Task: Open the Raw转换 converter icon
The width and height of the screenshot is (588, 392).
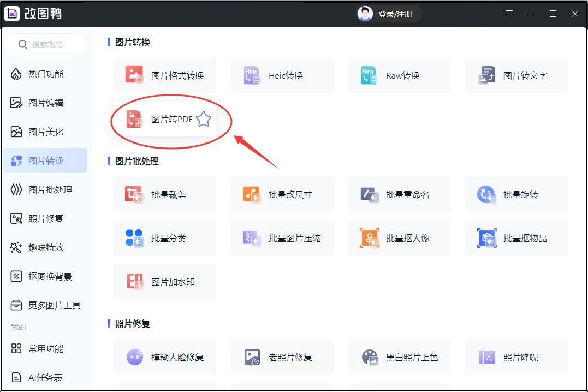Action: [369, 75]
